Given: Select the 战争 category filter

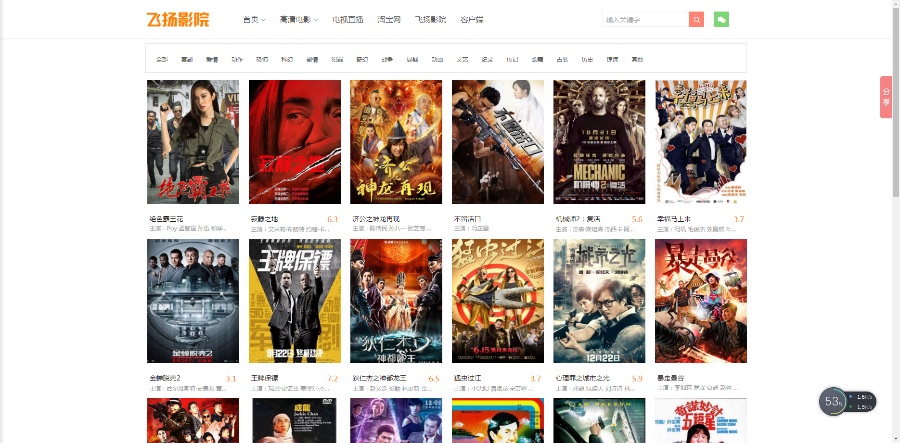Looking at the screenshot, I should pos(387,59).
